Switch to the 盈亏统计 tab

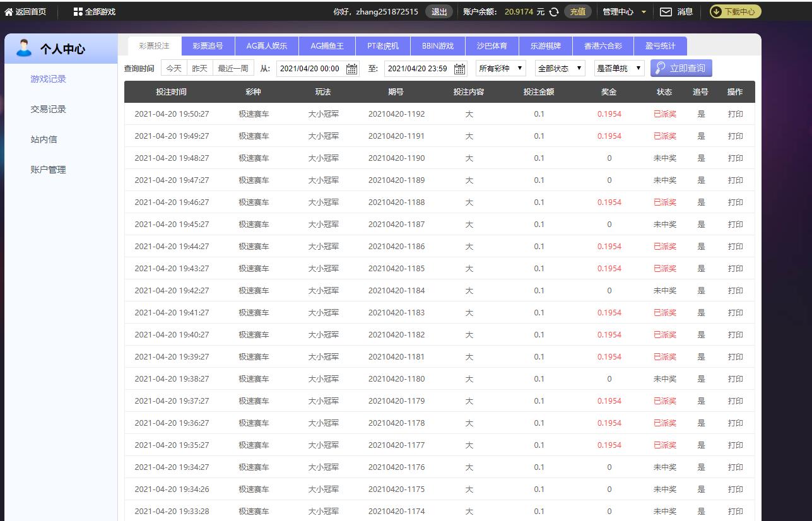point(661,46)
